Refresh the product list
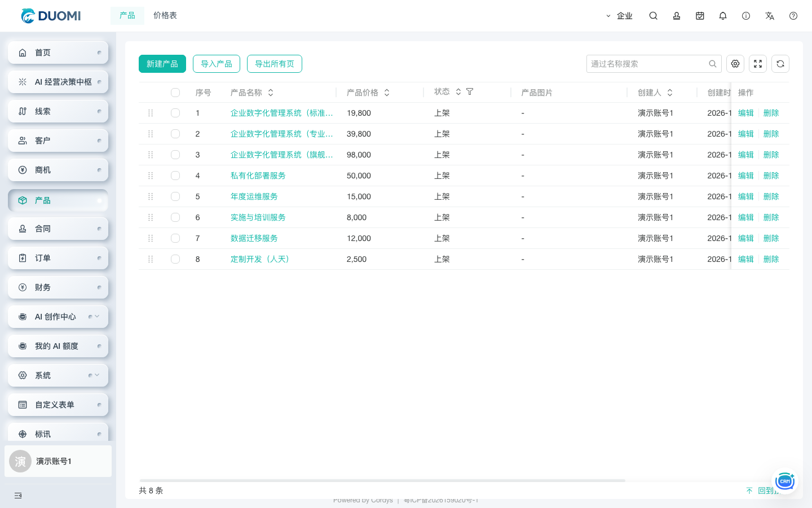The image size is (812, 508). [x=780, y=64]
